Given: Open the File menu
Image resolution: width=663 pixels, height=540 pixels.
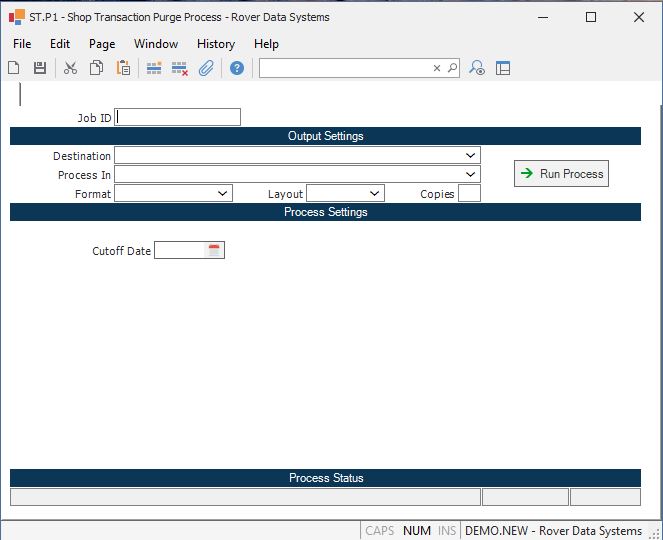Looking at the screenshot, I should 22,44.
